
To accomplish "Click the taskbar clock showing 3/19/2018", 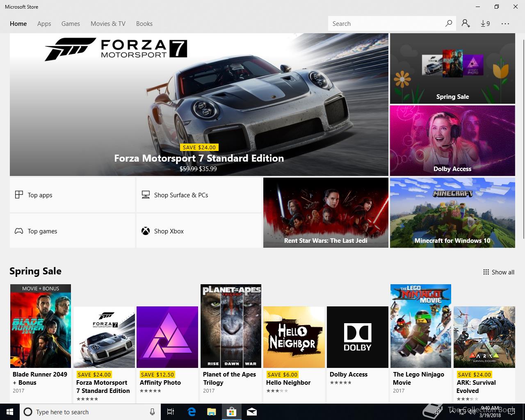I will pos(490,412).
